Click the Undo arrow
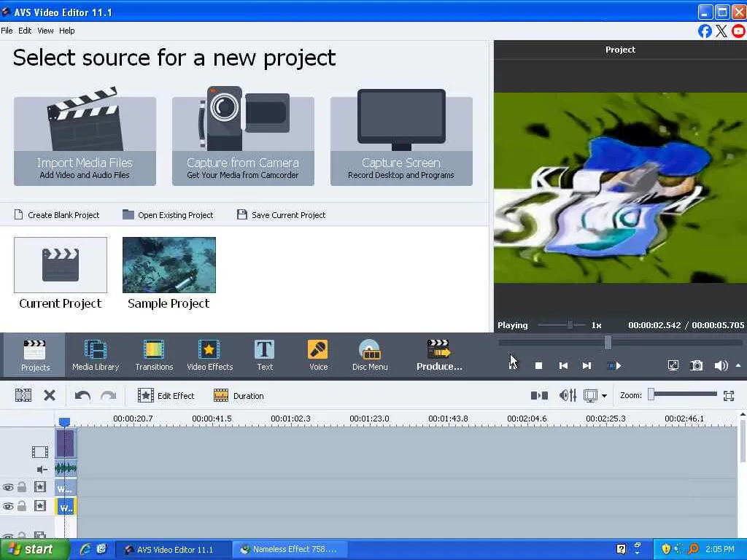 coord(82,396)
